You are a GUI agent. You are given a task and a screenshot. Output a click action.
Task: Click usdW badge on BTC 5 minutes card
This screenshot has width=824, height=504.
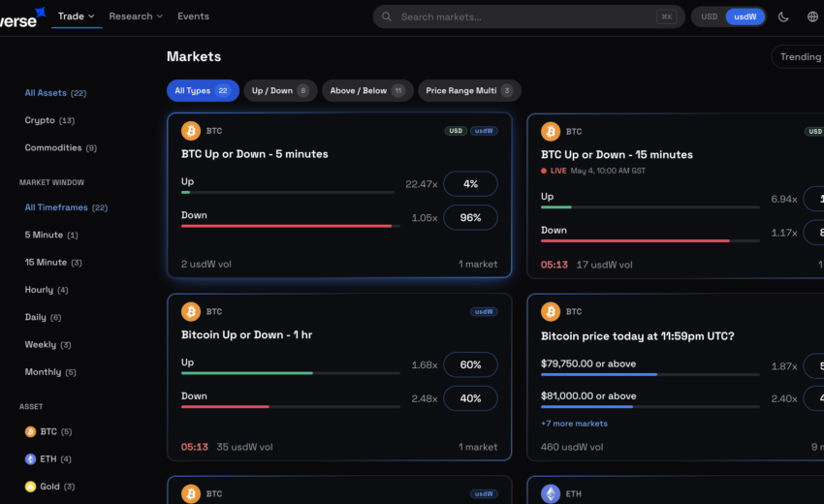484,131
